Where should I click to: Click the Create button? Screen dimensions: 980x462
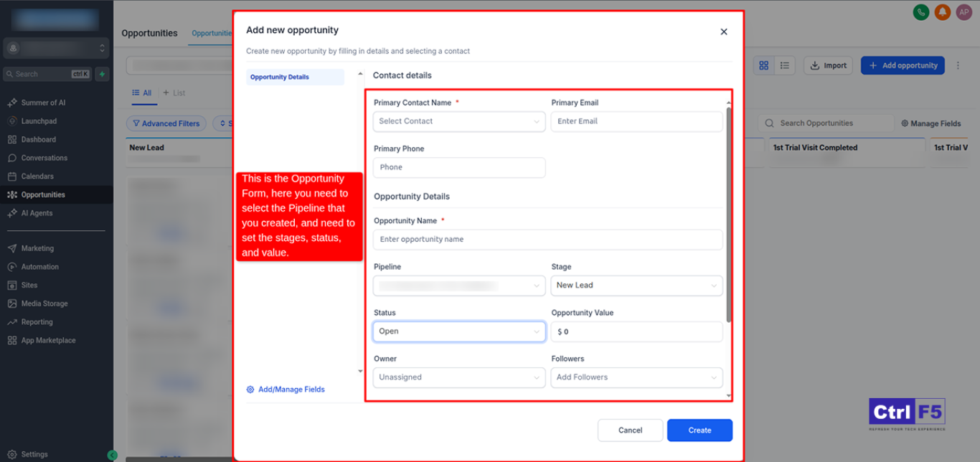coord(699,430)
